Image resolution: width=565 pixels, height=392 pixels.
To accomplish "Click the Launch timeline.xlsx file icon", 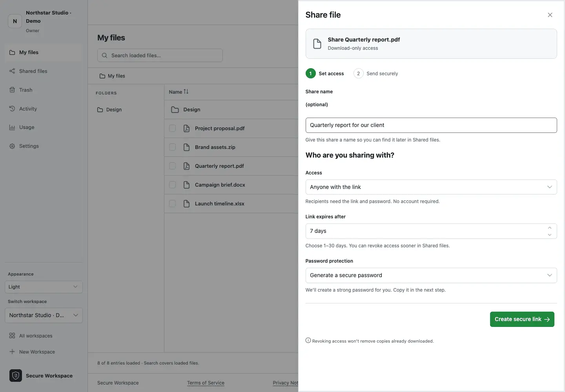I will (187, 204).
